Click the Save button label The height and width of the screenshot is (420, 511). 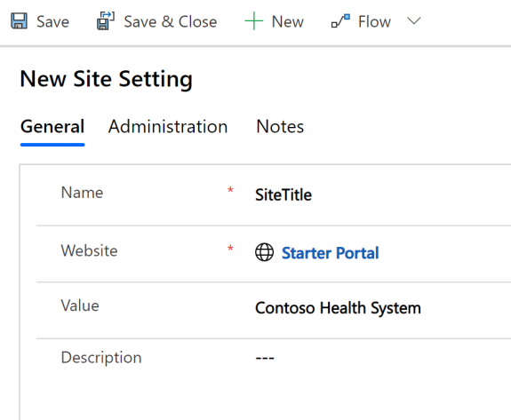pyautogui.click(x=52, y=22)
